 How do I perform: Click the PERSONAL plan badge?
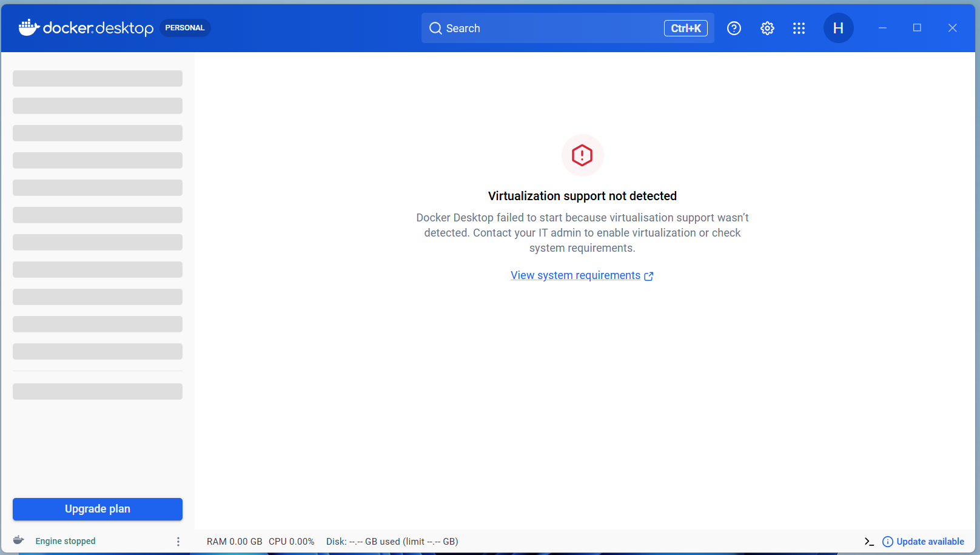[x=185, y=28]
